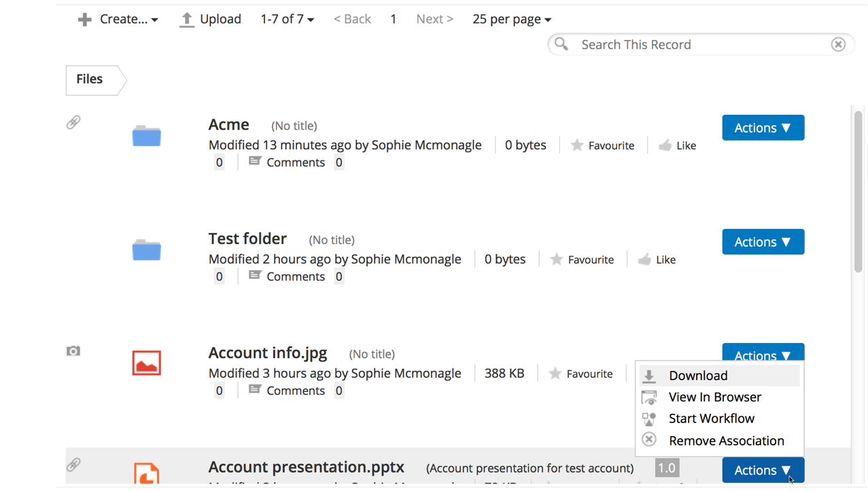Viewport: 868px width, 491px height.
Task: Select Download from the actions menu
Action: pos(697,376)
